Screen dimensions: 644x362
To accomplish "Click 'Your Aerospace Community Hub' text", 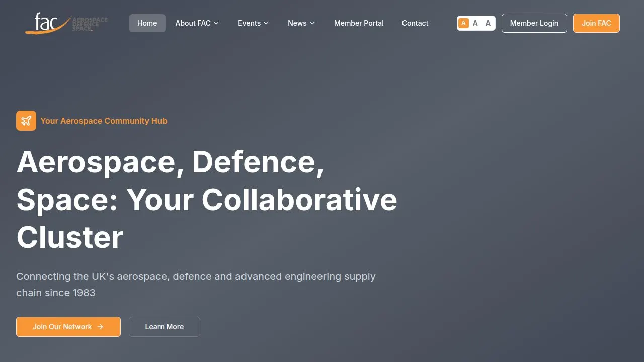I will click(x=104, y=121).
